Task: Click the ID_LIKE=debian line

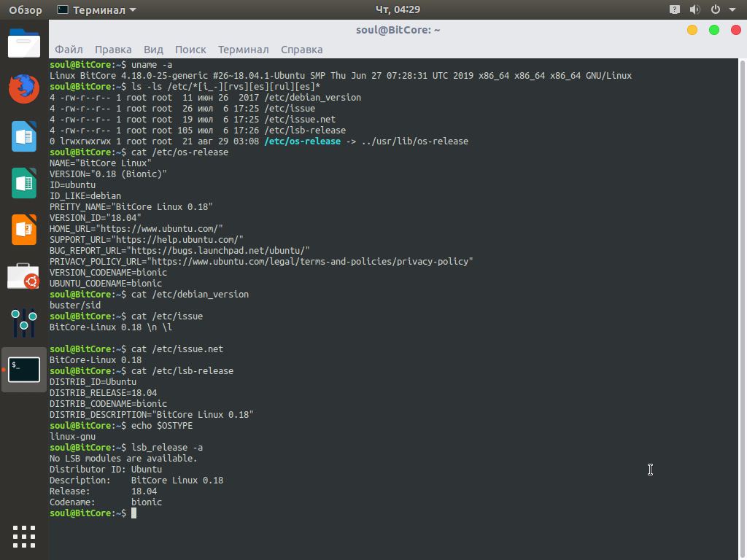Action: 85,196
